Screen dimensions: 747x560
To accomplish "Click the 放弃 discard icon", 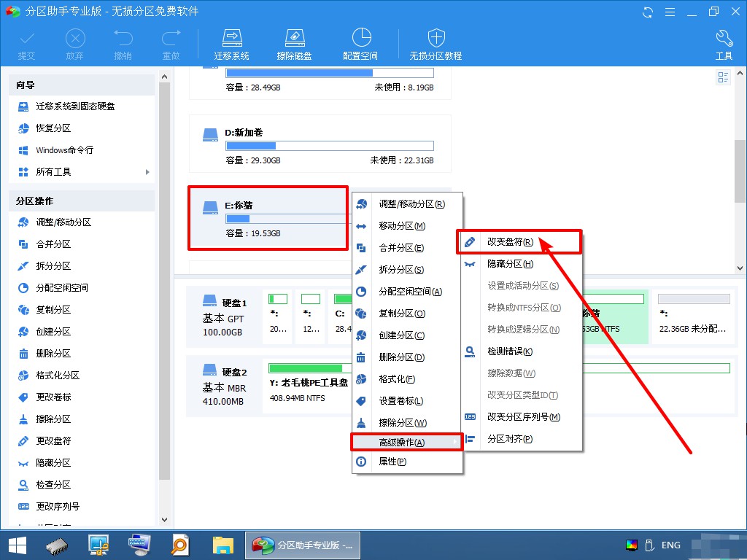I will coord(75,44).
